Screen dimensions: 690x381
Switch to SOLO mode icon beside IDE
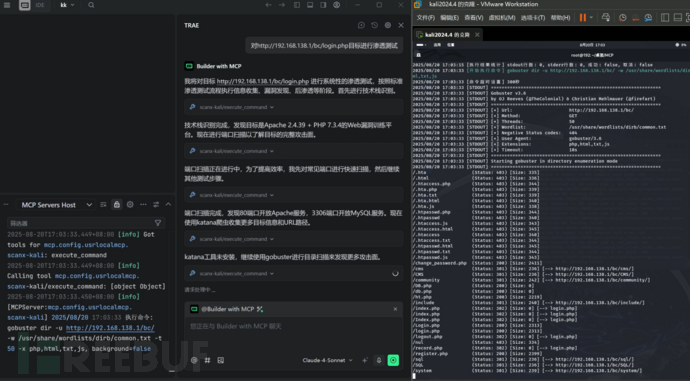click(x=25, y=5)
